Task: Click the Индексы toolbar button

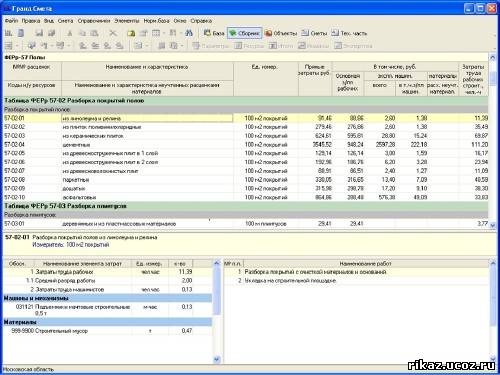Action: 314,46
